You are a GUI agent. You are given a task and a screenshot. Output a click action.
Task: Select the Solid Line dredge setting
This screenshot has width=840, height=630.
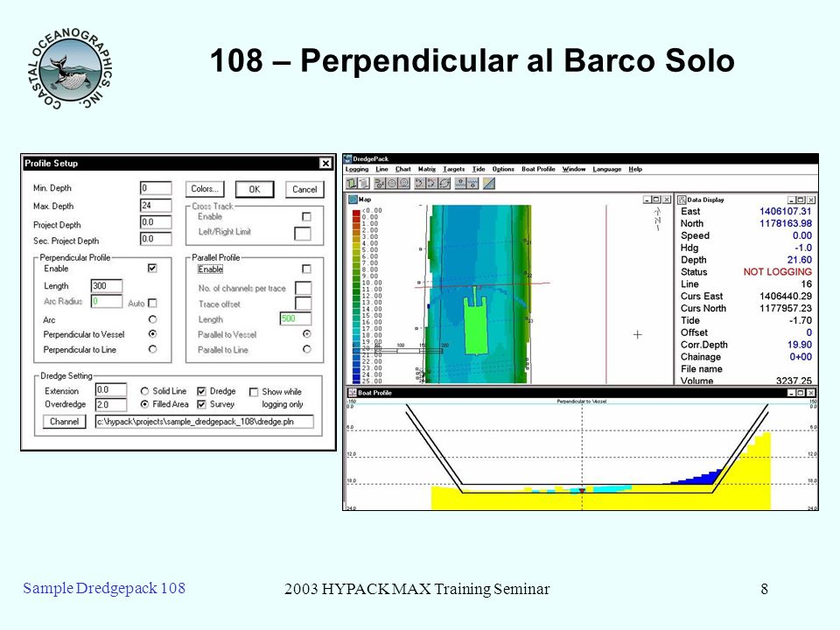click(144, 391)
